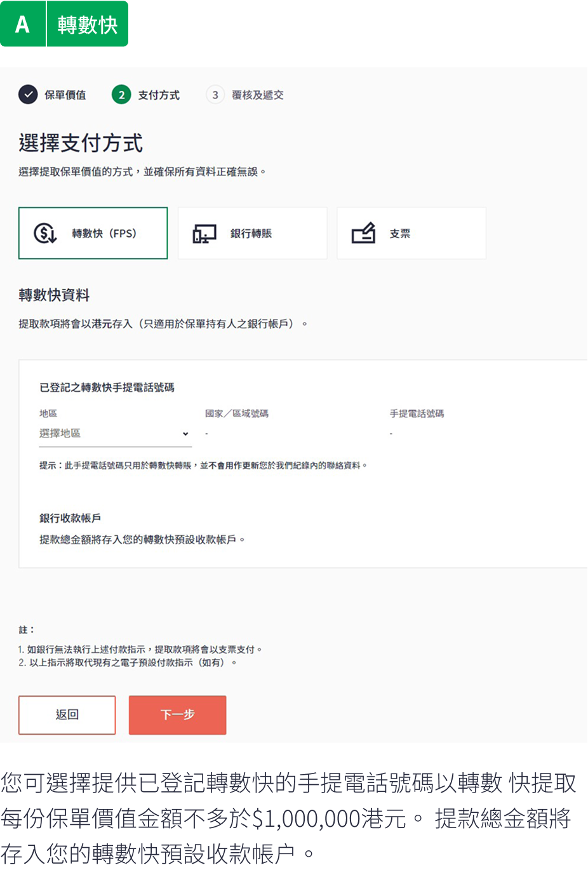Select the cheque (支票) icon
This screenshot has height=870, width=588.
(363, 233)
